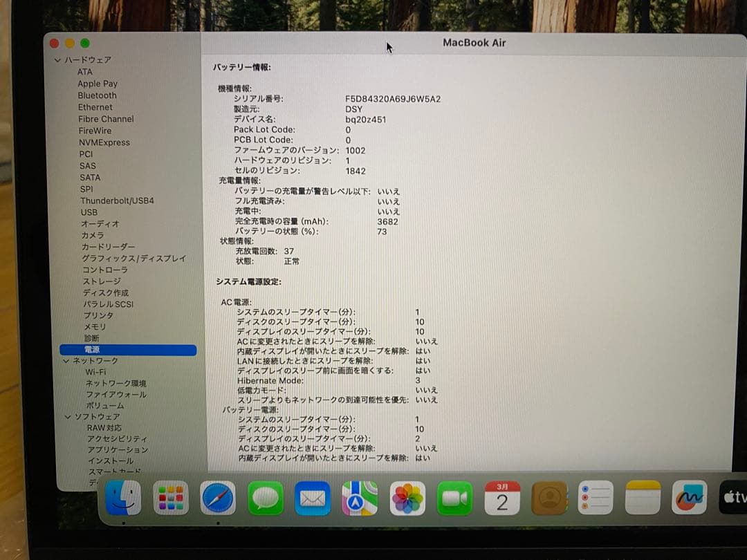The width and height of the screenshot is (747, 560).
Task: Select パラレルSCSI in the sidebar
Action: [x=109, y=304]
